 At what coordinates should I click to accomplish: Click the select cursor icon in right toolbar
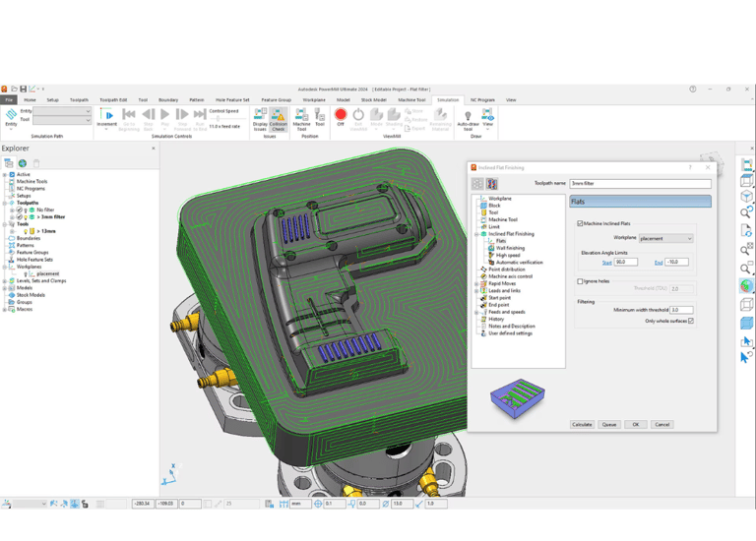[x=746, y=341]
